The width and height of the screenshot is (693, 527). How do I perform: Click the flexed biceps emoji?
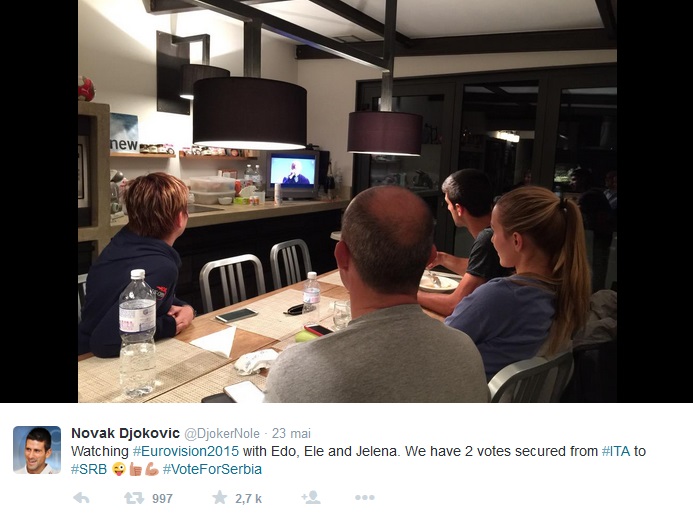(152, 469)
